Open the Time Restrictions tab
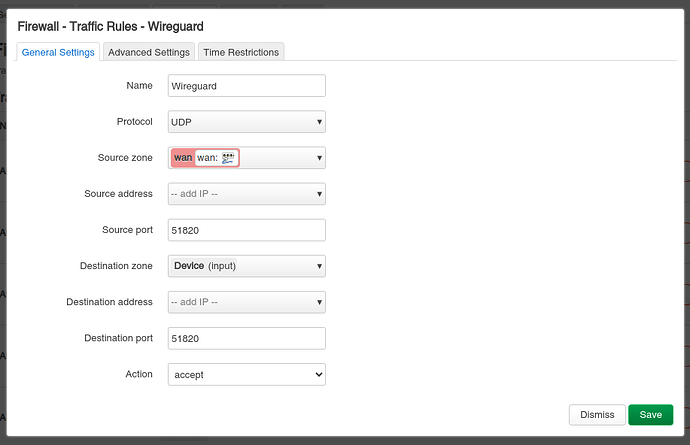This screenshot has width=690, height=445. [x=241, y=52]
